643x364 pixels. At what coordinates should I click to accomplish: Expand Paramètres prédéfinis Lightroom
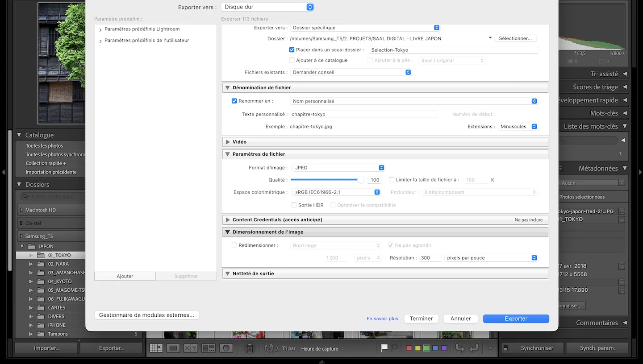pos(100,29)
